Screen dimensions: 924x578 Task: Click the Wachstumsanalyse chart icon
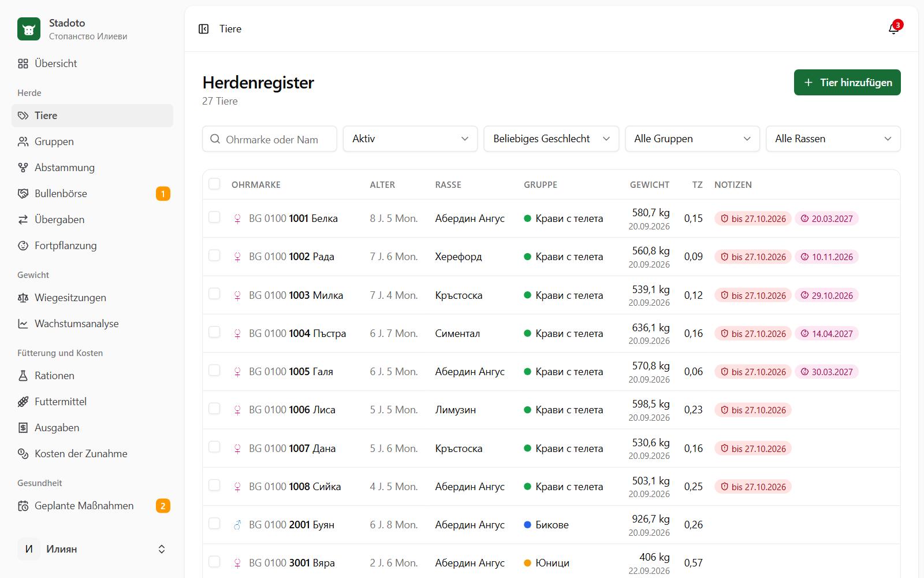[23, 324]
